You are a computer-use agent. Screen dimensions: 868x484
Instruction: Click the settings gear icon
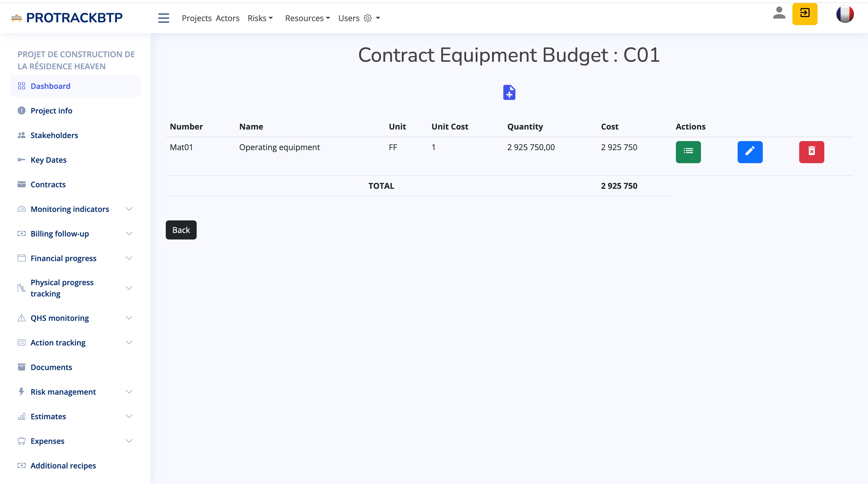pos(368,18)
